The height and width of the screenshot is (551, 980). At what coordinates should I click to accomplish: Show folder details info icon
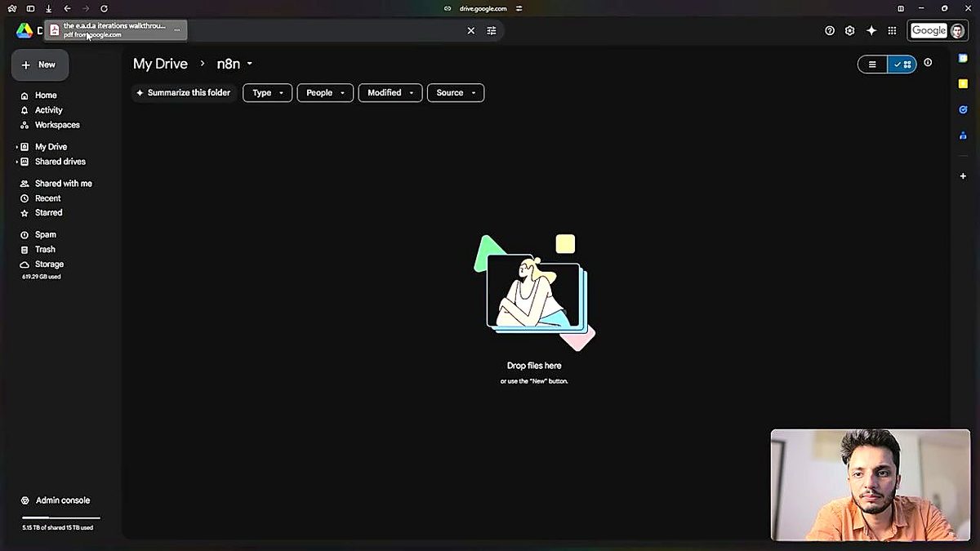point(928,63)
